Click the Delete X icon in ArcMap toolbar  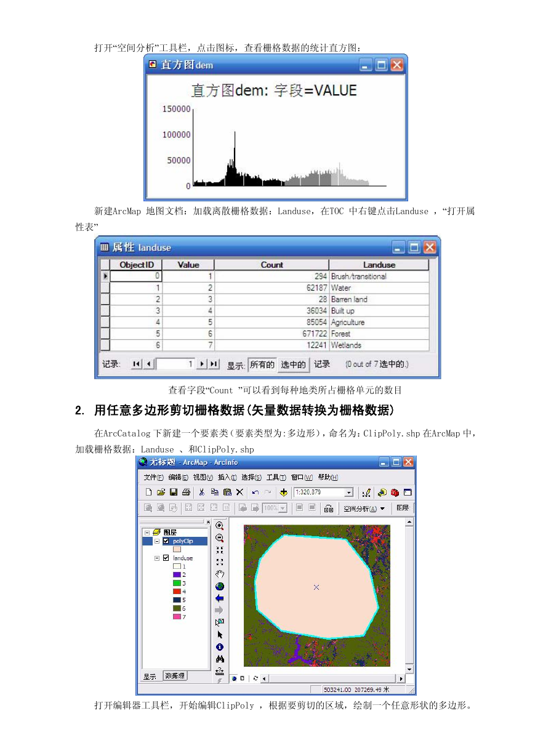[239, 493]
